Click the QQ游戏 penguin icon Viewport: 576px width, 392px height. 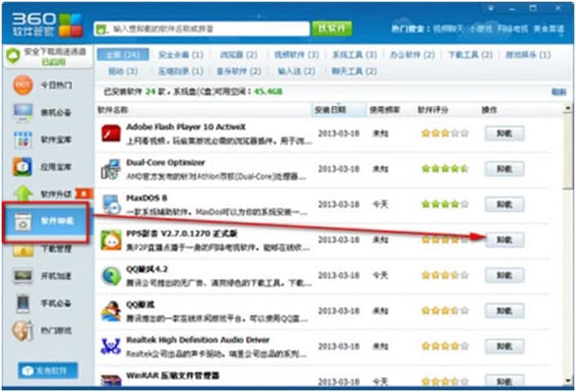pos(111,311)
